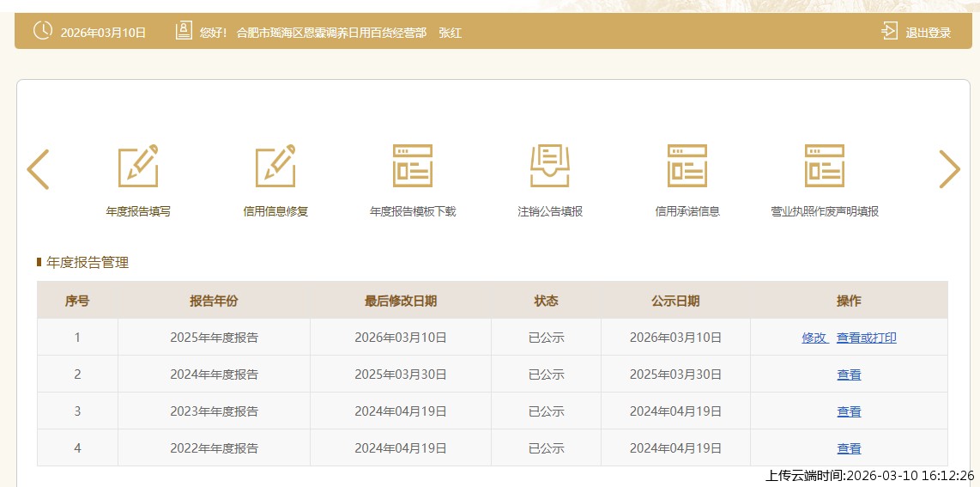Click the 信用信息修复 pencil icon

click(x=275, y=167)
